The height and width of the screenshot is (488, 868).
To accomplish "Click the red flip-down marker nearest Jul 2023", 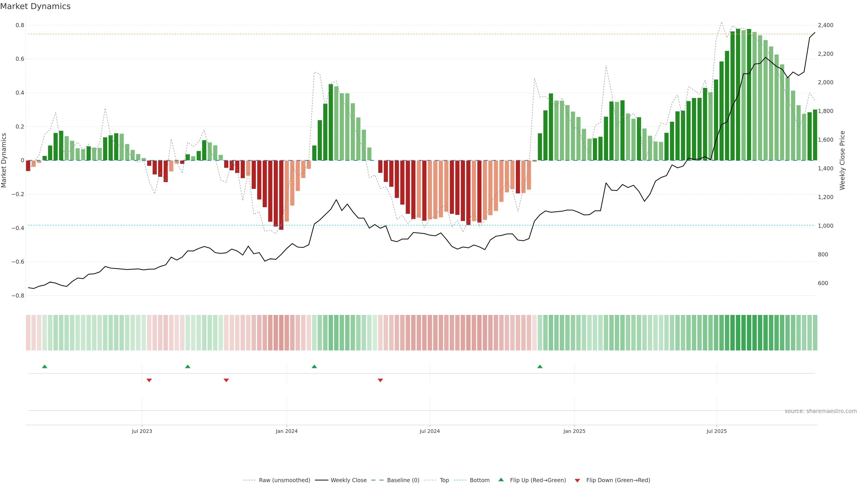I will (x=149, y=380).
